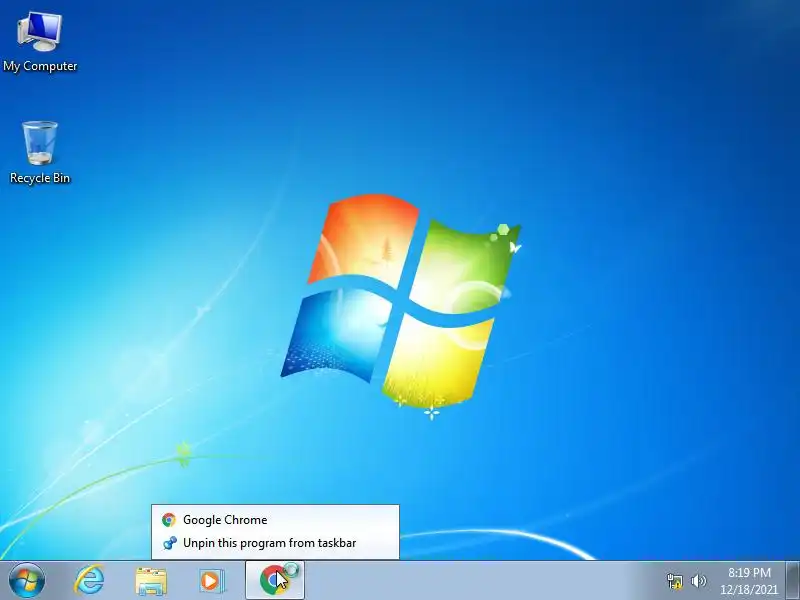Select Unpin this program from taskbar
Image resolution: width=800 pixels, height=600 pixels.
click(x=276, y=543)
